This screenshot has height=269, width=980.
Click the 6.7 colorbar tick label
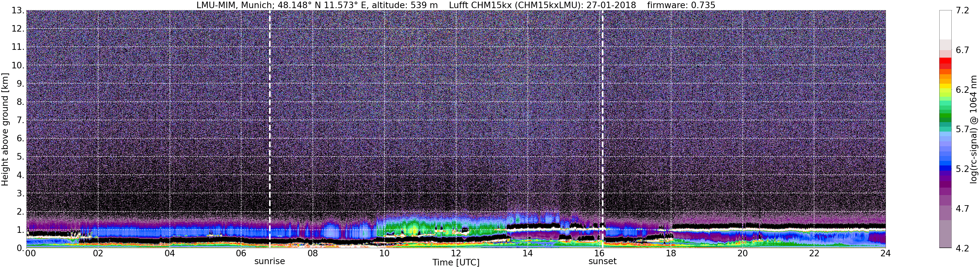tap(962, 50)
